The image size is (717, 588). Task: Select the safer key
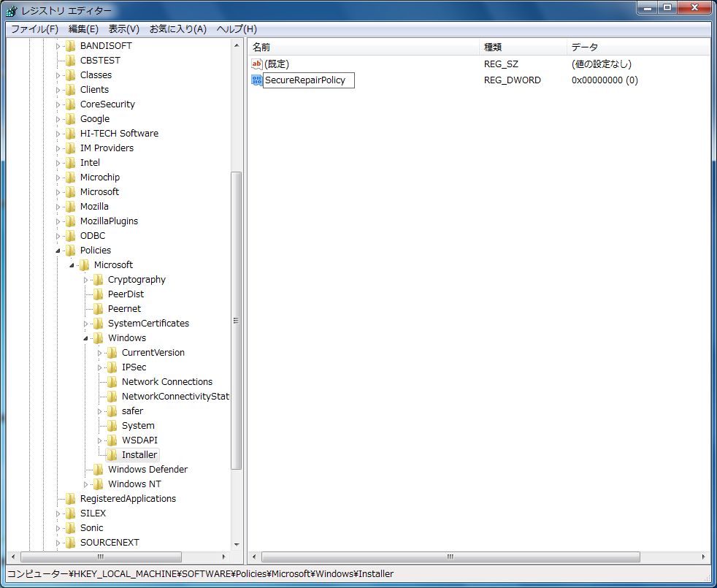[x=132, y=411]
